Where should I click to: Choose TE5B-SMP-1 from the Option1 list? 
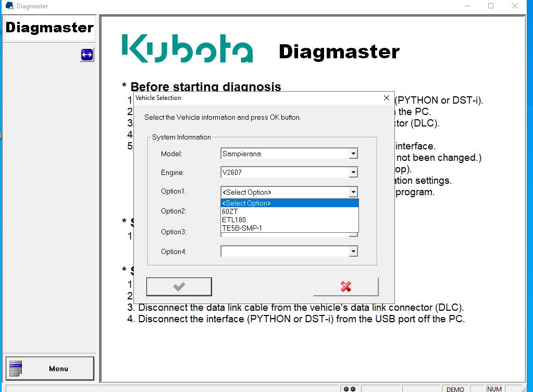pyautogui.click(x=290, y=228)
